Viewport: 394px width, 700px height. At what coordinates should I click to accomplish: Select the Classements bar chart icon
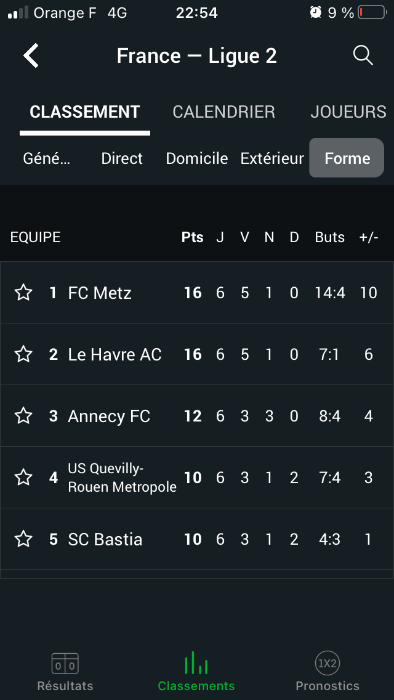point(196,662)
